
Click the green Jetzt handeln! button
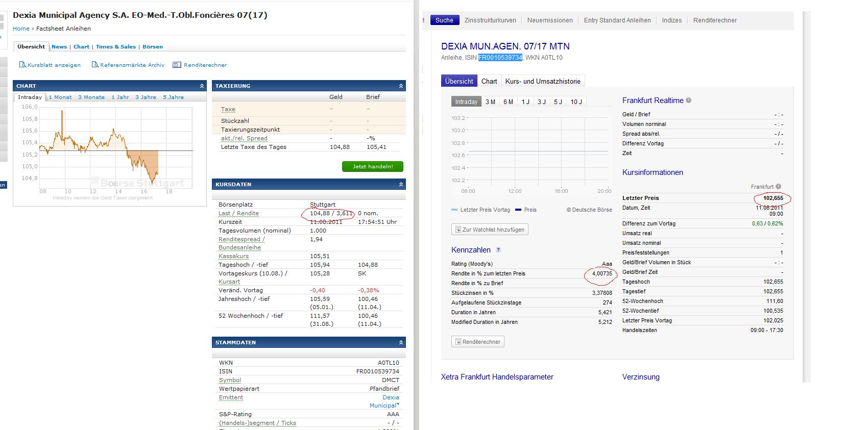click(x=373, y=166)
